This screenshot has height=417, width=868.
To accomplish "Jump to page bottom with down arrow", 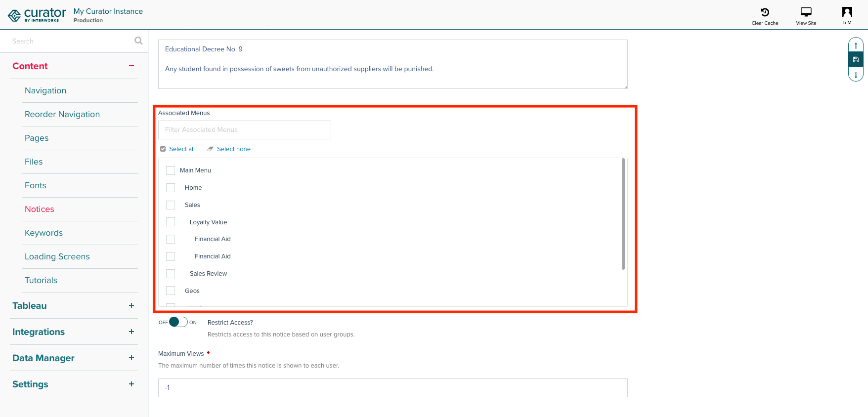I will pyautogui.click(x=856, y=75).
